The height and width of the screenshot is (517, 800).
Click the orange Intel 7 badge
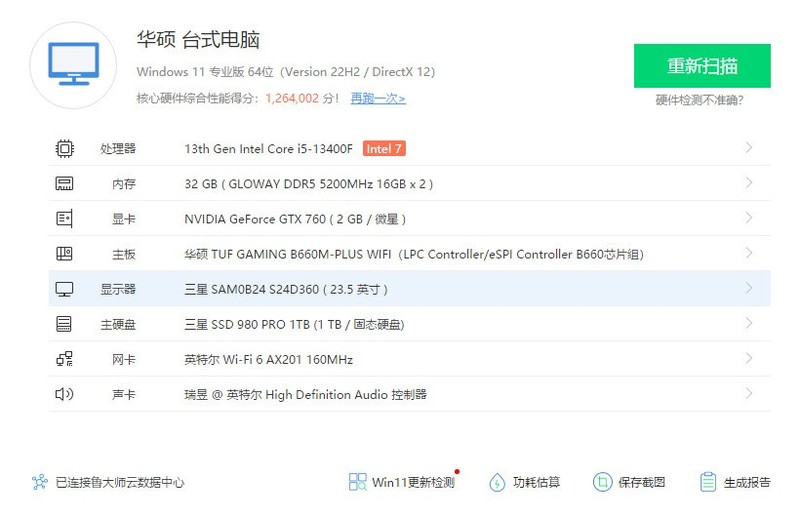[384, 149]
